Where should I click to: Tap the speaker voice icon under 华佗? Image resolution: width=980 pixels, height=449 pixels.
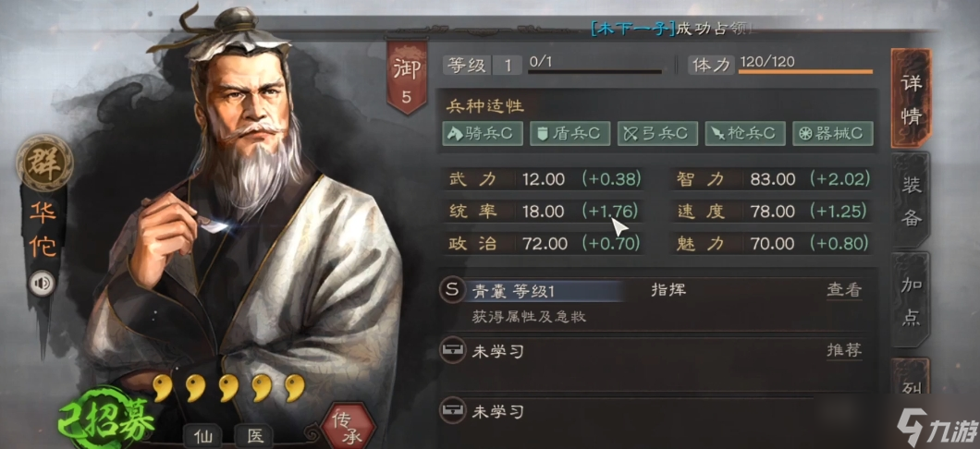[x=43, y=285]
